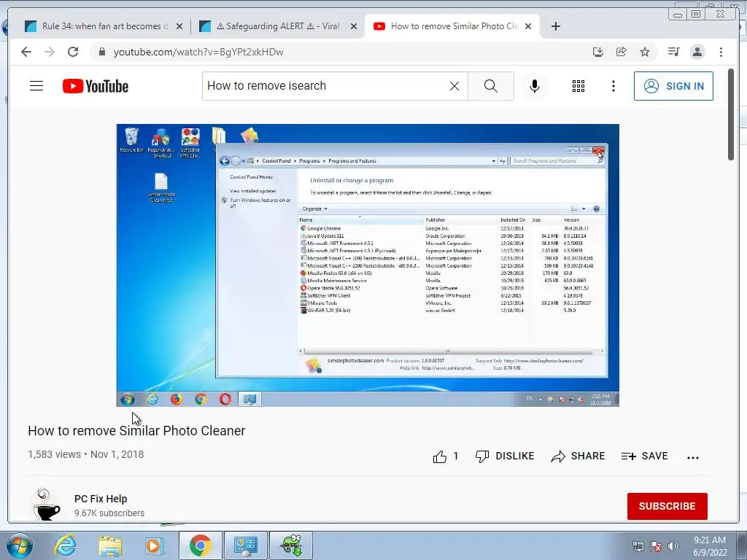
Task: Reload the YouTube page
Action: click(73, 52)
